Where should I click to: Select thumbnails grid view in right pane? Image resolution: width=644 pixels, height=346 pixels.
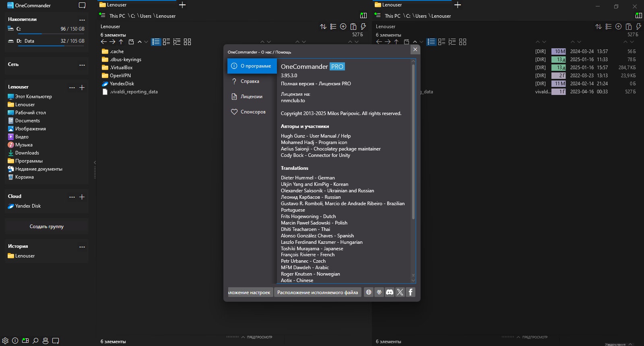[x=462, y=42]
